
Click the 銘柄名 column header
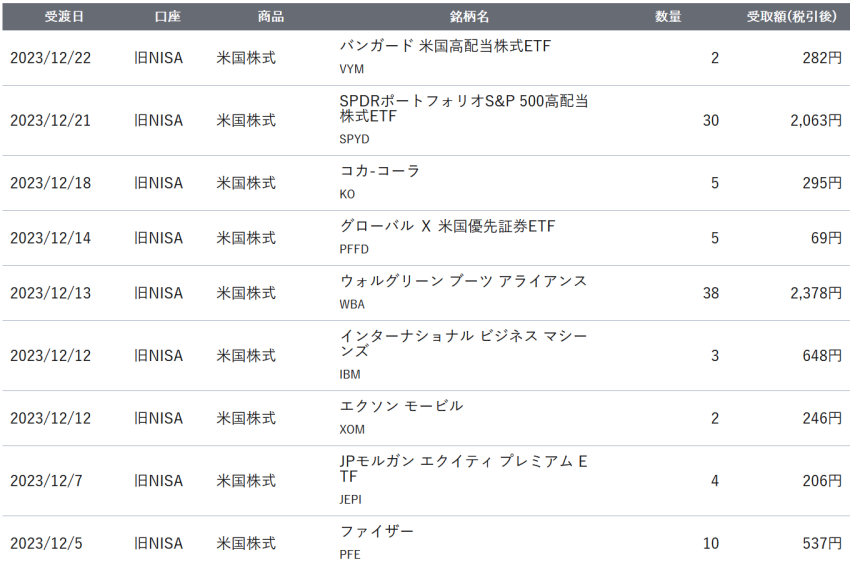(x=469, y=16)
